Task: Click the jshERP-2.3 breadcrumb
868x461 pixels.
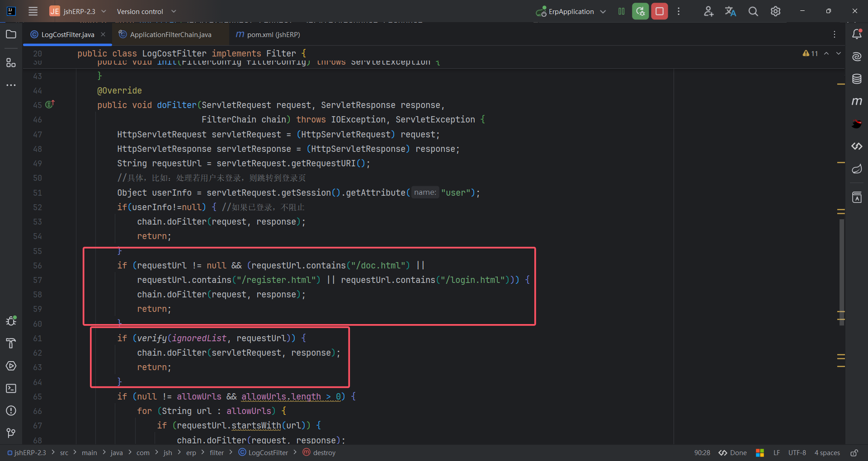Action: 27,452
